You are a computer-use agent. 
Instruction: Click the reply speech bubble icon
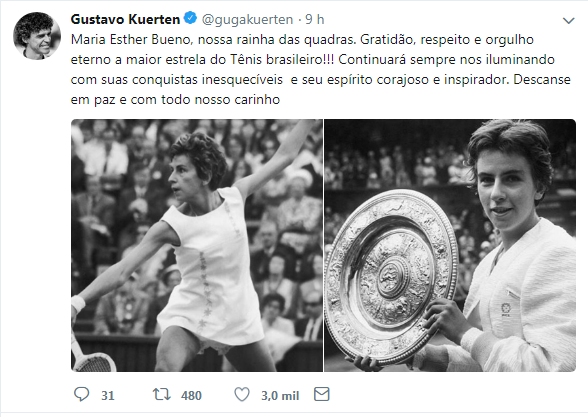point(81,394)
